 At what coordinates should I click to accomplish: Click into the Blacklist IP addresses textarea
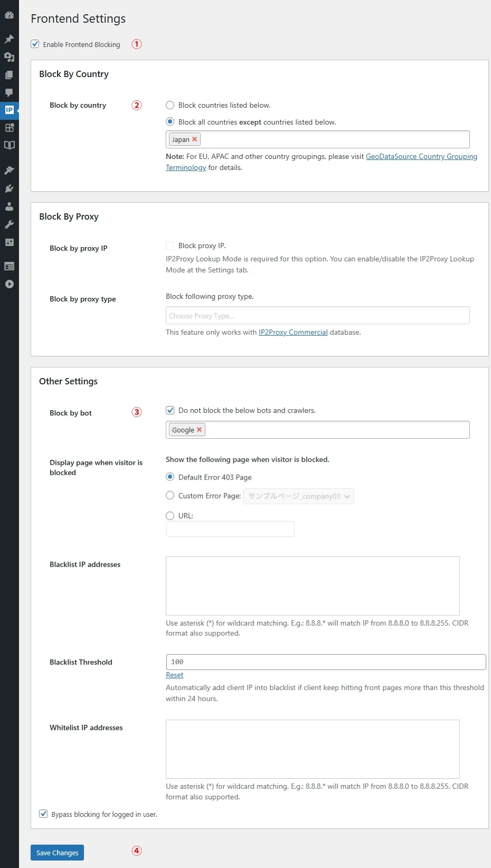pos(313,586)
